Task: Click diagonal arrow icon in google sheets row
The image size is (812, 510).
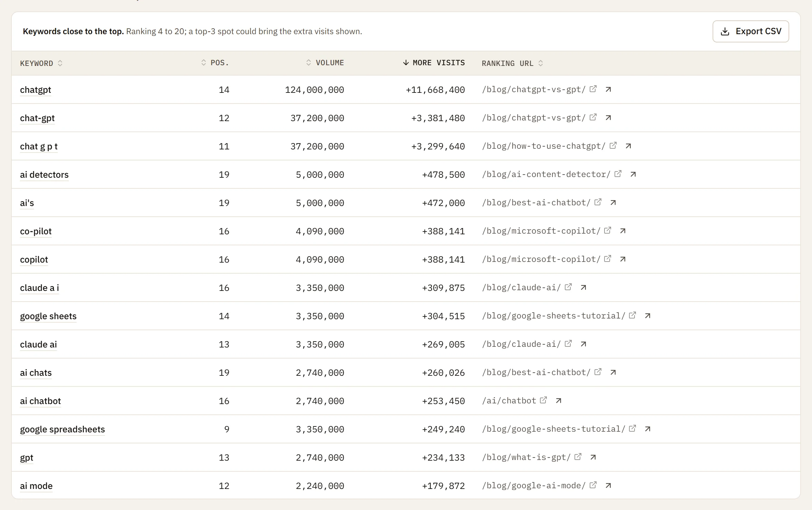Action: coord(648,316)
